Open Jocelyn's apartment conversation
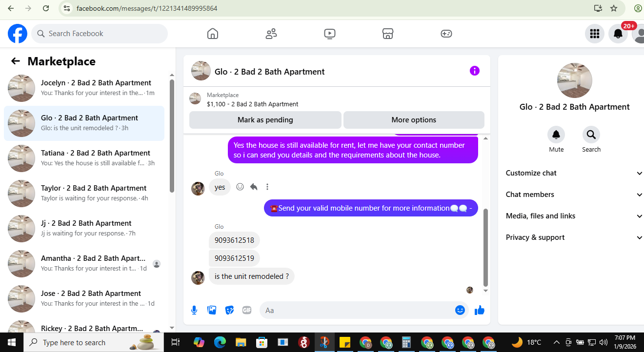 tap(84, 88)
